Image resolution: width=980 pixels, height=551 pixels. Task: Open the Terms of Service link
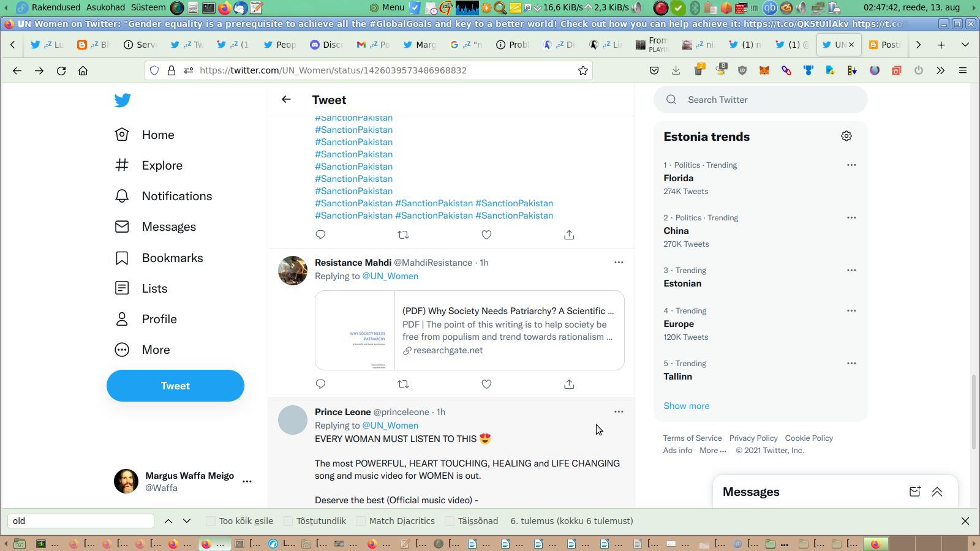point(692,438)
